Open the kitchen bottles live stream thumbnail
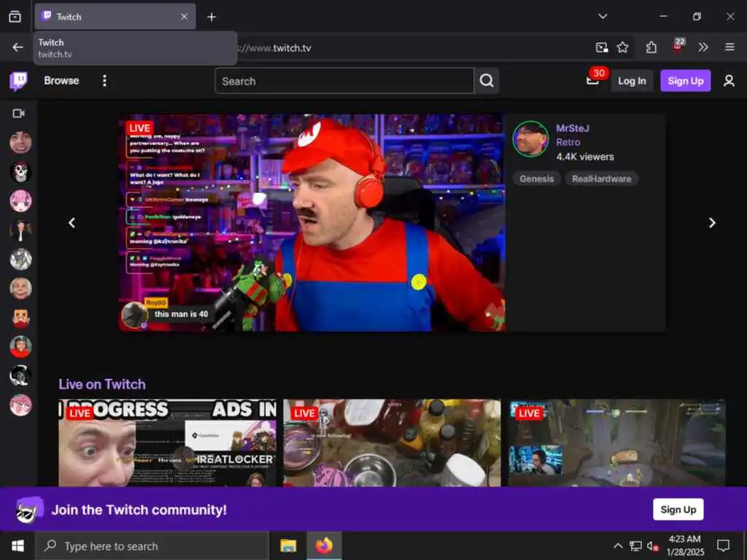747x560 pixels. coord(392,443)
